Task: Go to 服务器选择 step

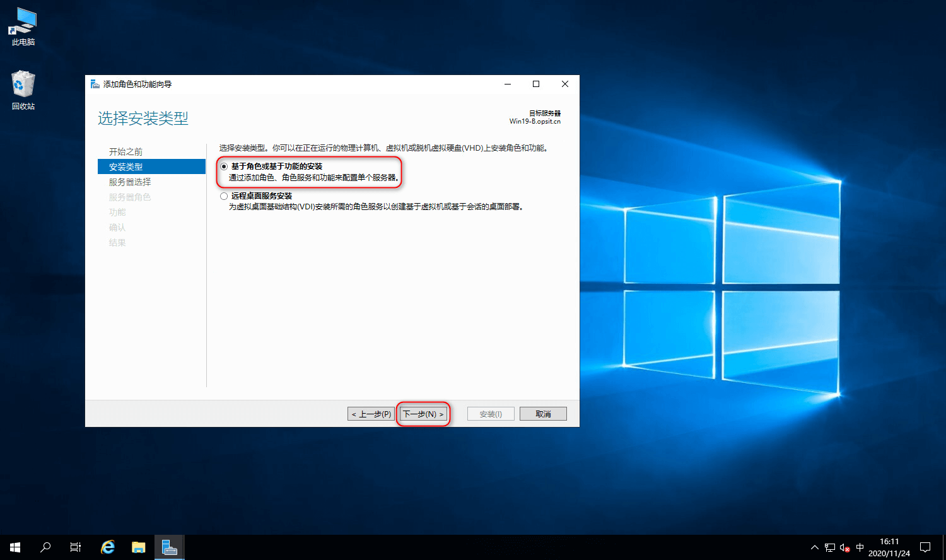Action: pos(130,182)
